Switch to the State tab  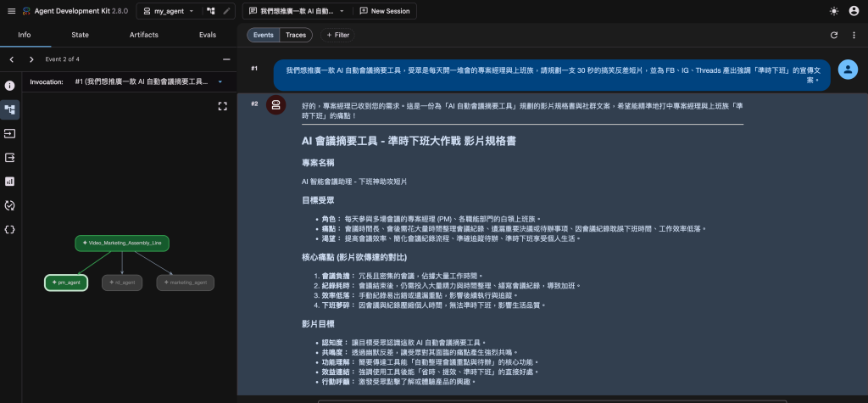click(80, 35)
